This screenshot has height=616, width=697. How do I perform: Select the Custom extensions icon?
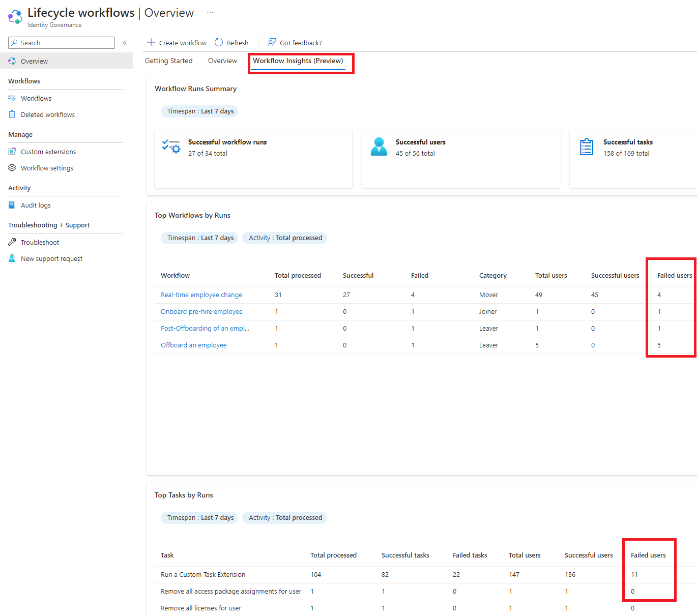(12, 151)
